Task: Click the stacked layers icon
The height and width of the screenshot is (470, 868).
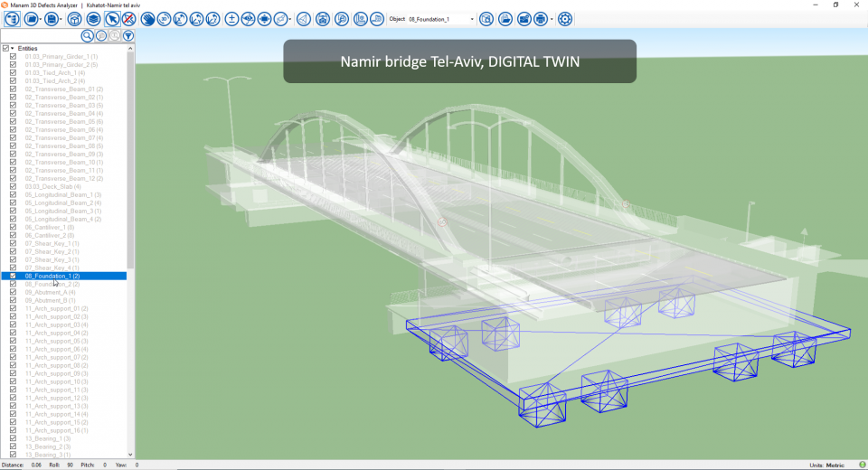Action: [x=93, y=19]
